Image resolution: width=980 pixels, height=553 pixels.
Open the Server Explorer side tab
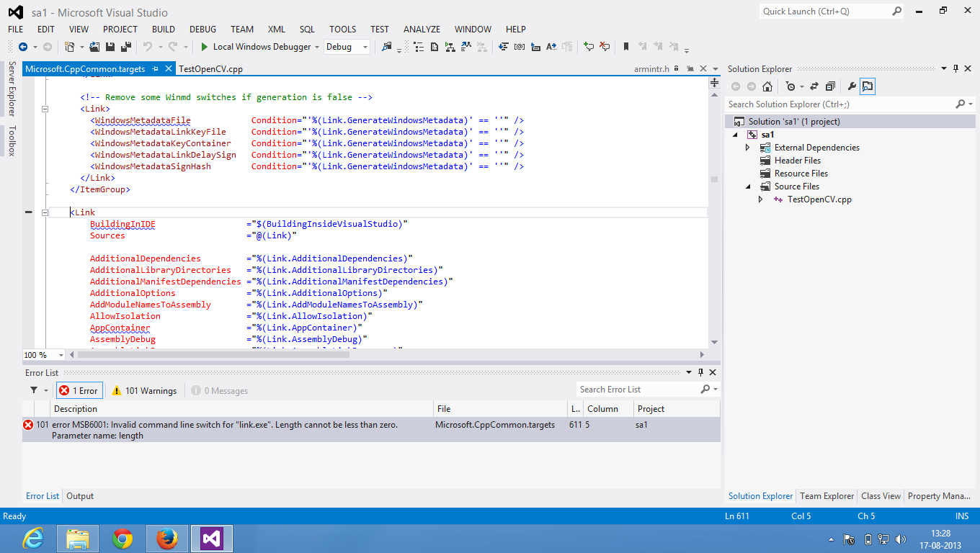(12, 89)
